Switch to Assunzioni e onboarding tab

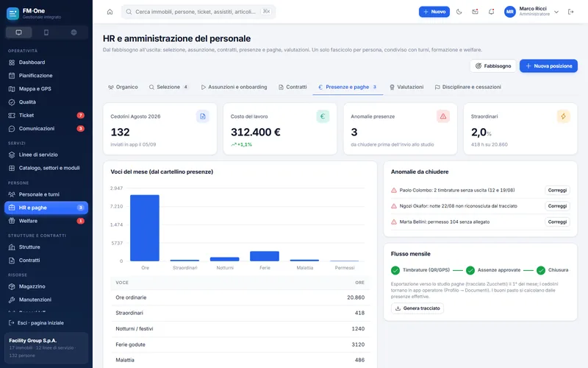pyautogui.click(x=234, y=87)
